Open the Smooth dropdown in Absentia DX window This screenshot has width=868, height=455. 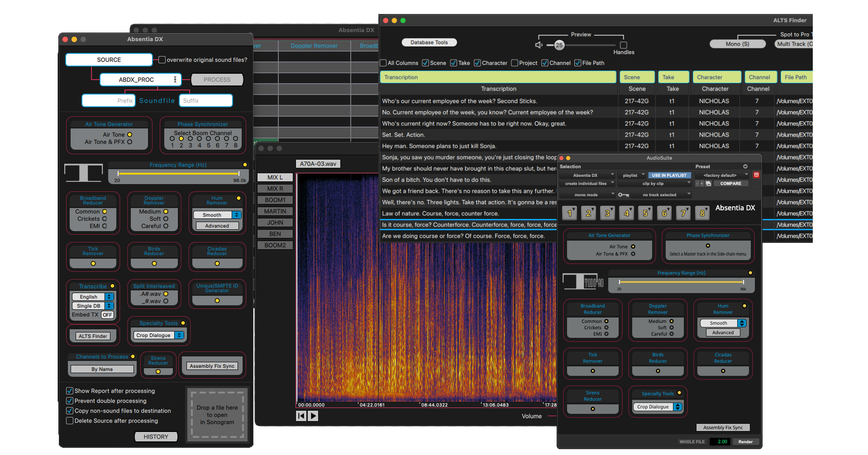217,215
